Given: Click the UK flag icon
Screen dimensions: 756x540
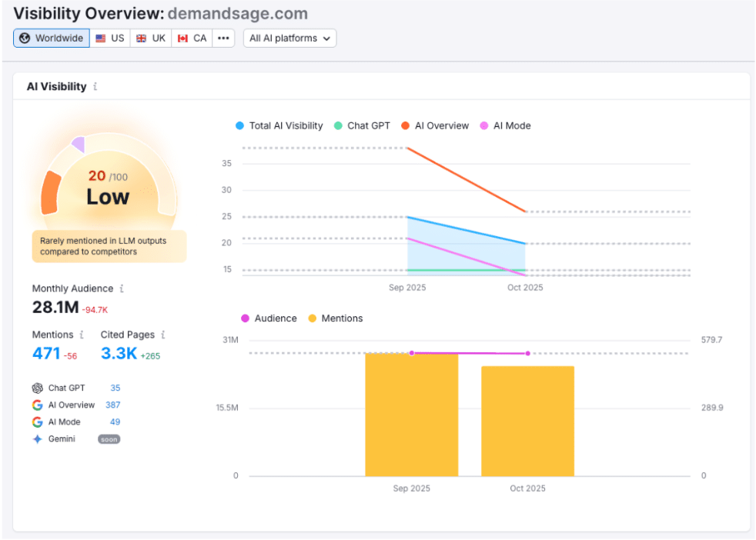Looking at the screenshot, I should point(141,38).
